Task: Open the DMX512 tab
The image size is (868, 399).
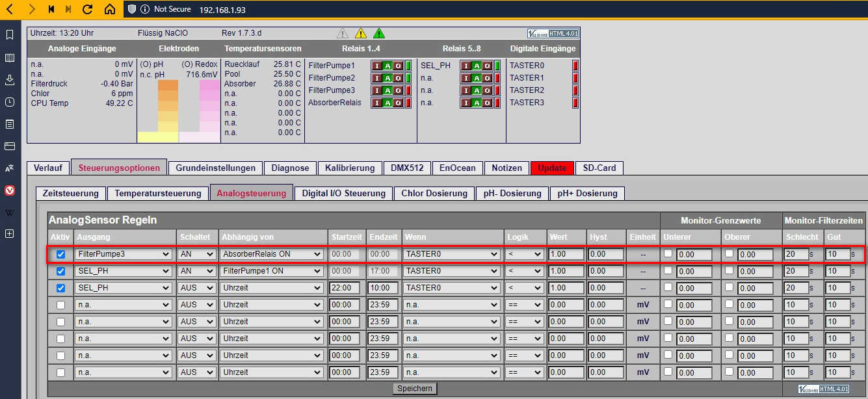Action: pyautogui.click(x=407, y=168)
